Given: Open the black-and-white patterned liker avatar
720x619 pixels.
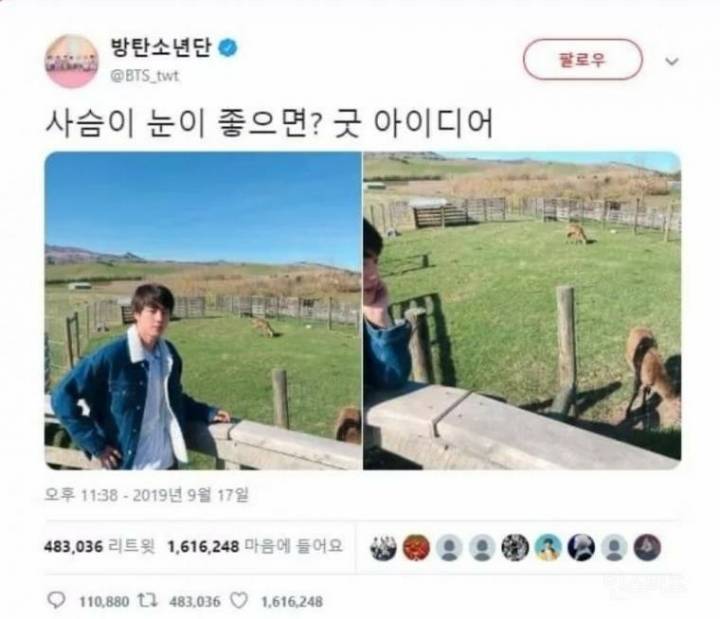Looking at the screenshot, I should 515,547.
